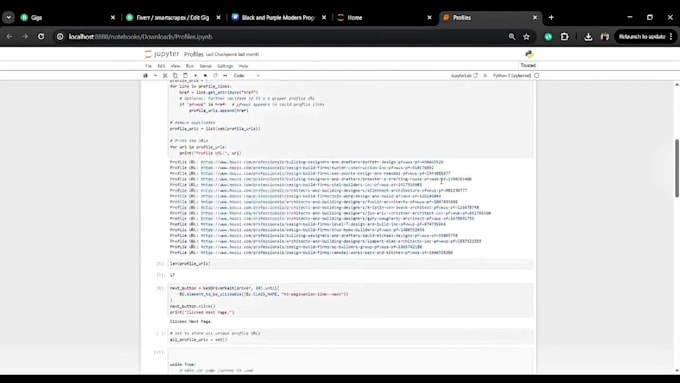
Task: Insert a cell below using the plus icon
Action: (x=155, y=75)
